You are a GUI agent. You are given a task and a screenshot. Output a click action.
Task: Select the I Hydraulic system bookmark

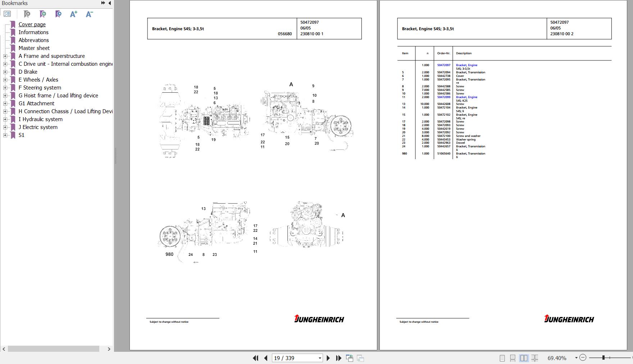point(41,119)
